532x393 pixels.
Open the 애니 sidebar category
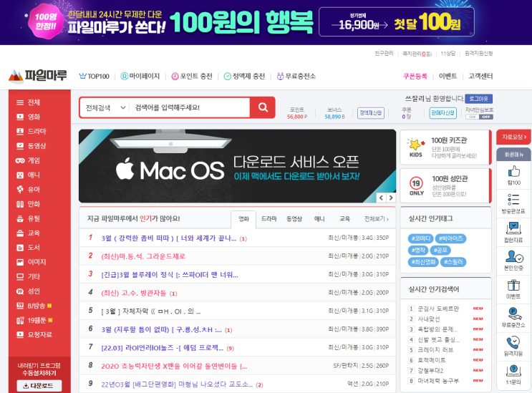click(28, 175)
